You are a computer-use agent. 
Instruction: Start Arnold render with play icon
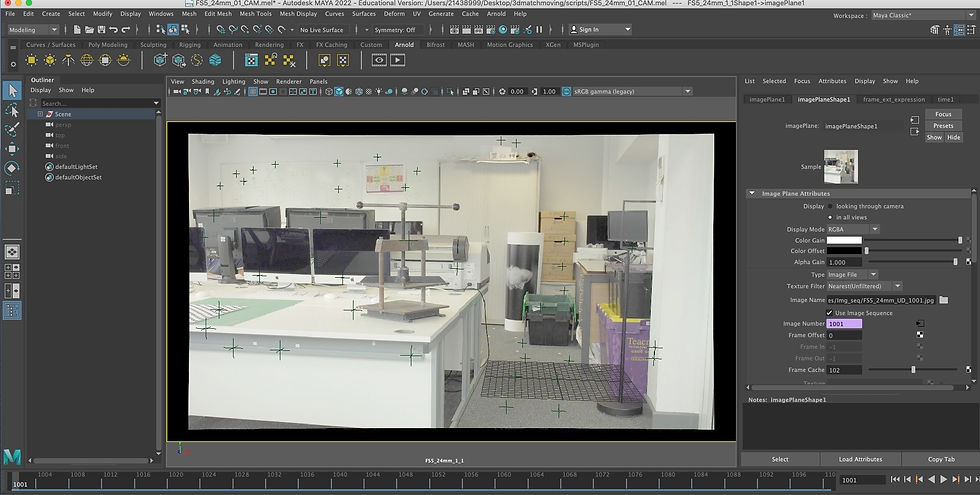tap(398, 60)
